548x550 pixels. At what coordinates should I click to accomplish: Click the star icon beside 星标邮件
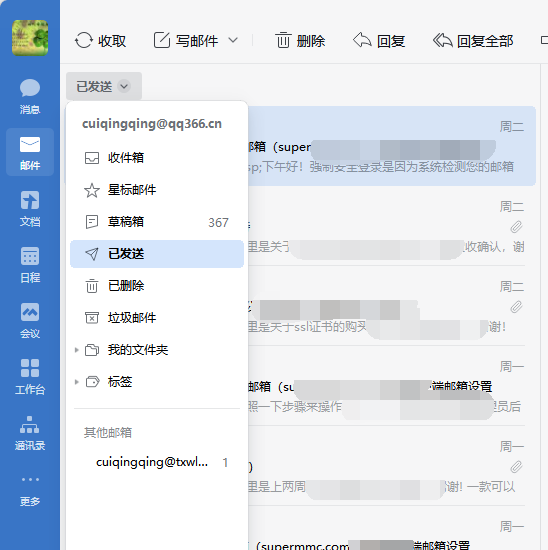click(92, 190)
